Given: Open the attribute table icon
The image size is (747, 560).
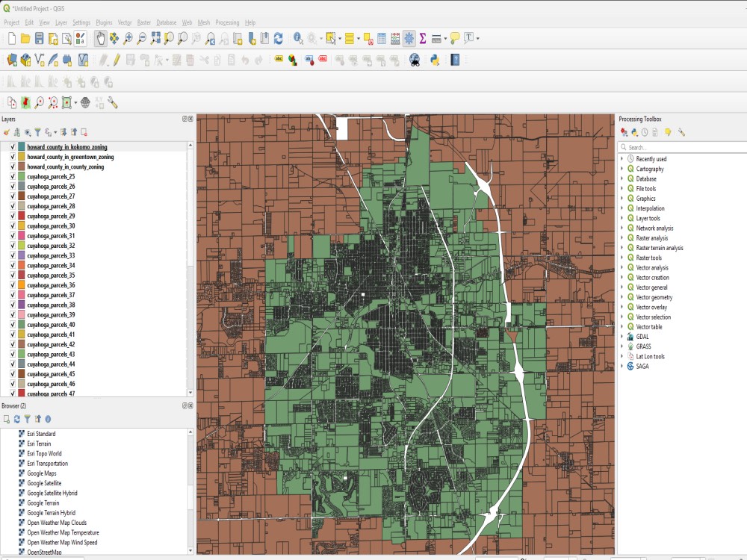Looking at the screenshot, I should point(382,39).
